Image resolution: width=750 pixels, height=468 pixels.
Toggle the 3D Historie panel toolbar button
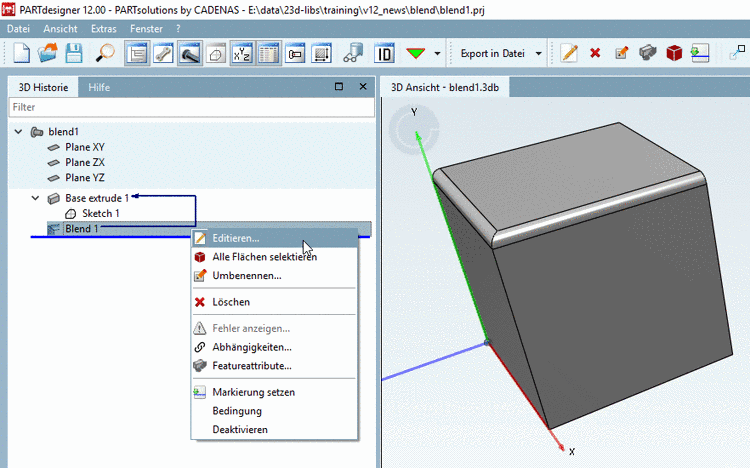(x=136, y=53)
